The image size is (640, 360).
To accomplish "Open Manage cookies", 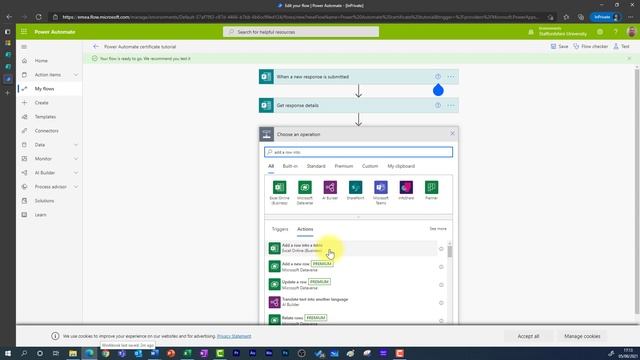I will point(582,336).
